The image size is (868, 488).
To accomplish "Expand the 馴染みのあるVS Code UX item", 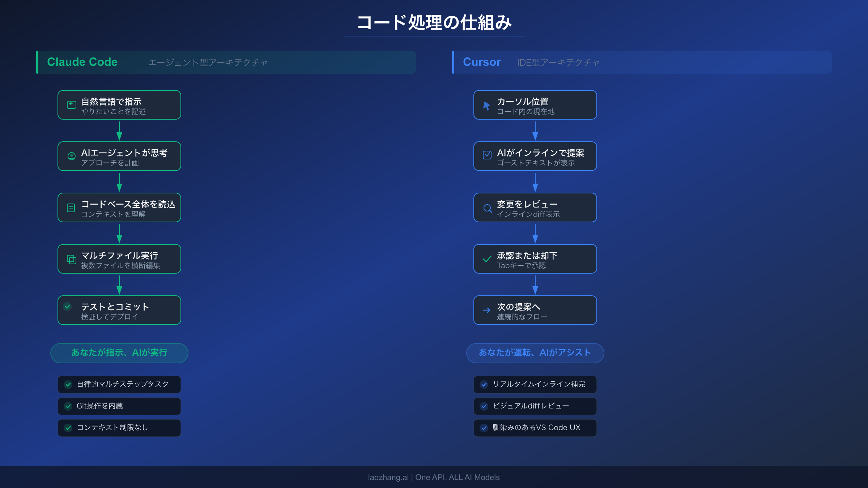I will (535, 428).
